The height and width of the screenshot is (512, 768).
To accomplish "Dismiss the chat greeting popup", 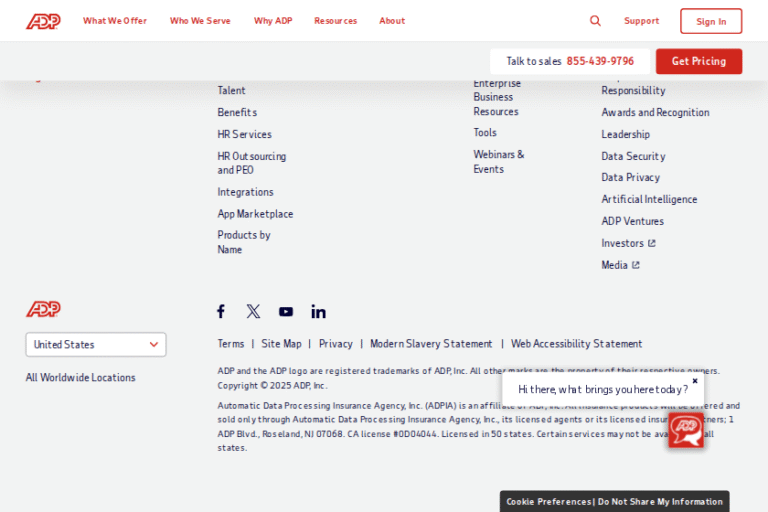I will point(695,380).
